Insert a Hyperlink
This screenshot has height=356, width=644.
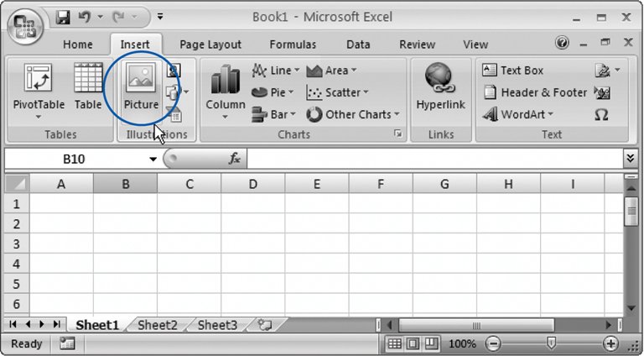click(441, 87)
